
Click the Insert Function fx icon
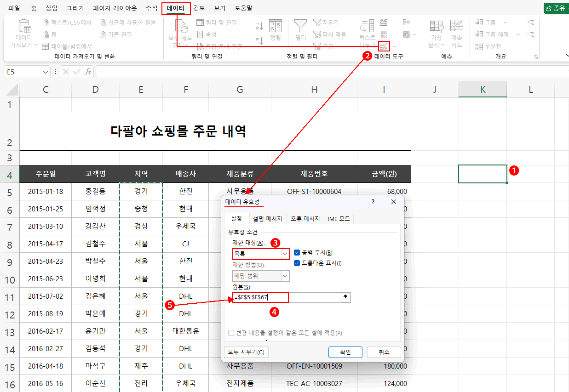[x=88, y=72]
